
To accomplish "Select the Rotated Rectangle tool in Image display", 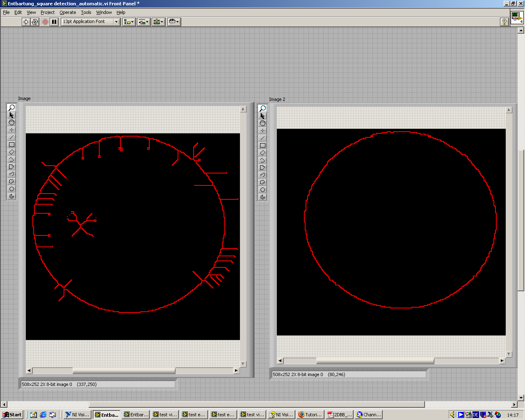I will point(11,152).
